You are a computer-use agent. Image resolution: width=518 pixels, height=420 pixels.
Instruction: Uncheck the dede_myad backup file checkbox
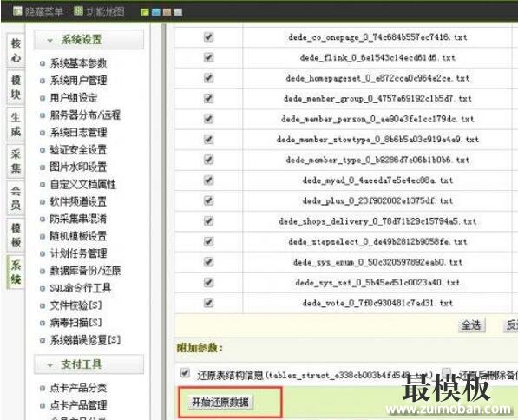pos(208,180)
